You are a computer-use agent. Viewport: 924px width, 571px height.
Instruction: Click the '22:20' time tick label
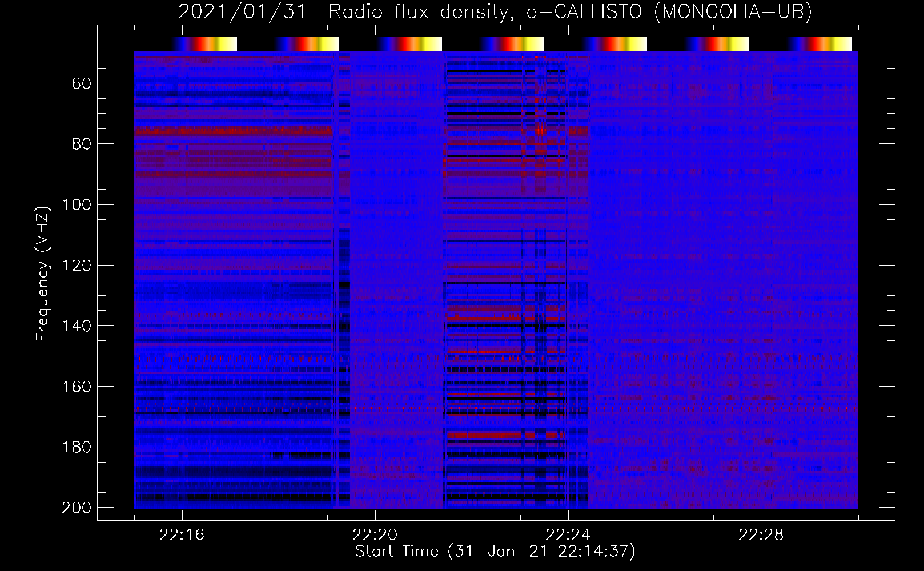(x=375, y=534)
